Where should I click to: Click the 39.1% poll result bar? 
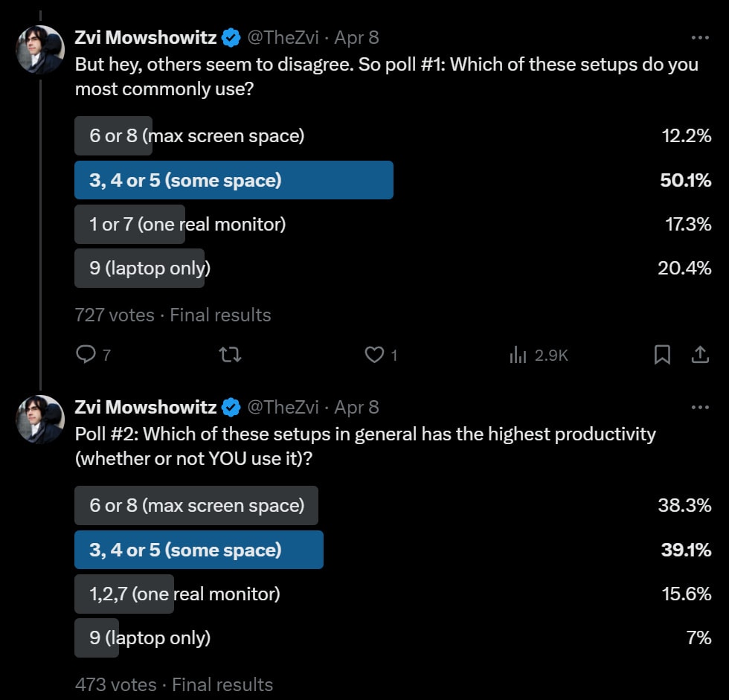click(199, 550)
